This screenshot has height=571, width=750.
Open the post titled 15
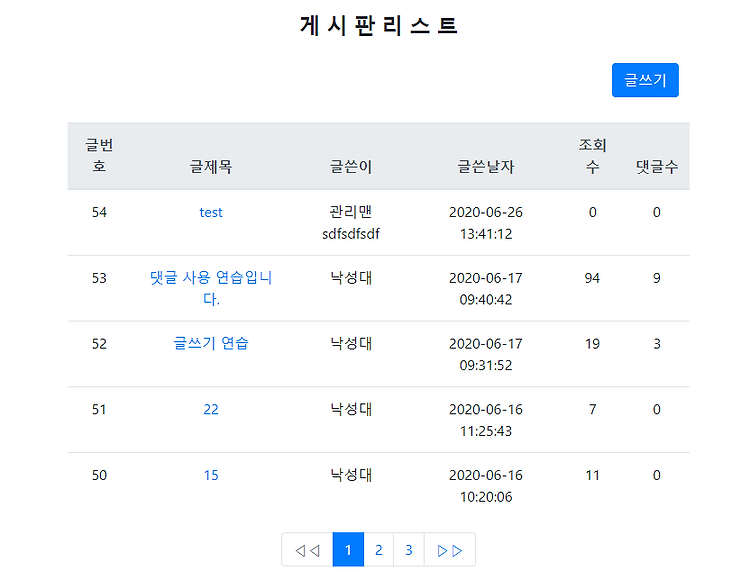(x=211, y=475)
